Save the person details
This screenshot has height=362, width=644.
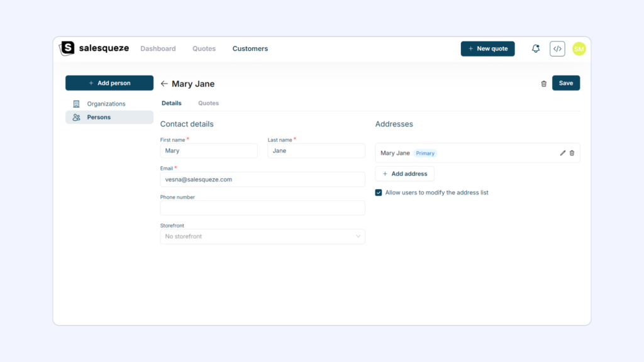(x=566, y=83)
